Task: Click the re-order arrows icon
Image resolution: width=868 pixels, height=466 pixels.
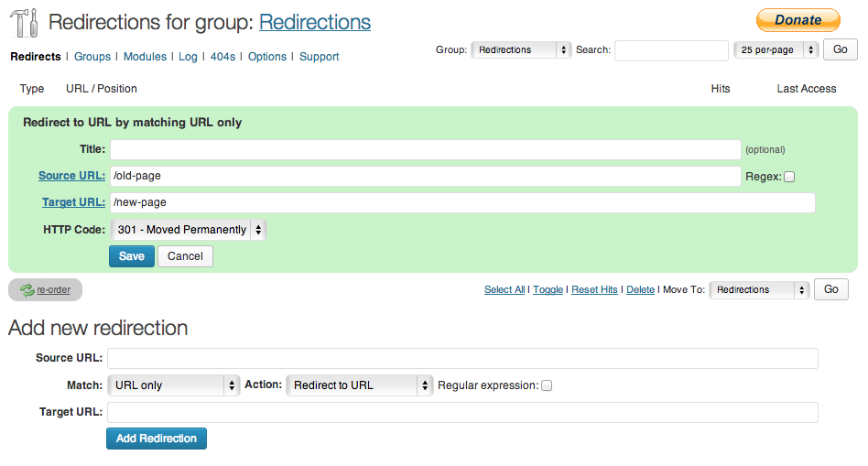Action: (27, 290)
